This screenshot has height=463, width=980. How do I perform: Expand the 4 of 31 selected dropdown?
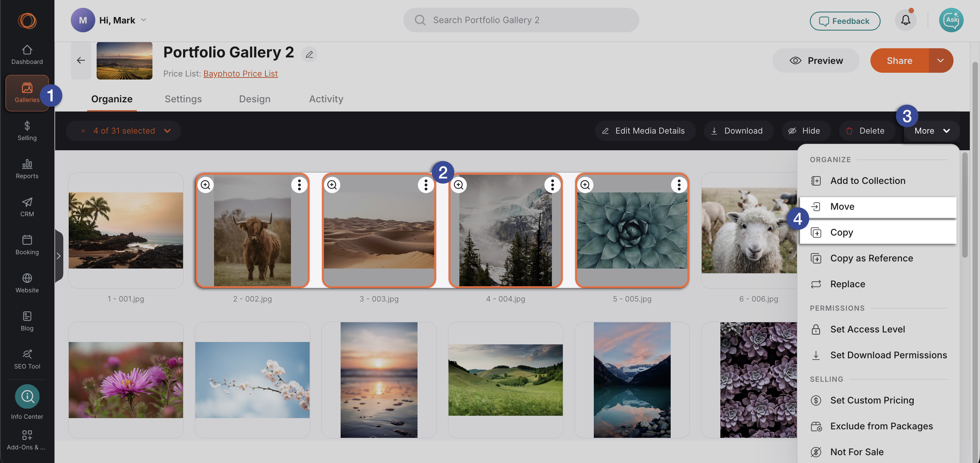pyautogui.click(x=167, y=131)
